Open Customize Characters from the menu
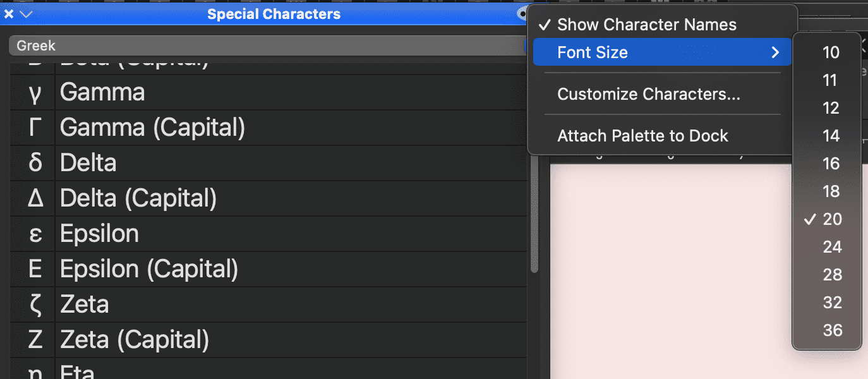The image size is (868, 379). click(648, 94)
